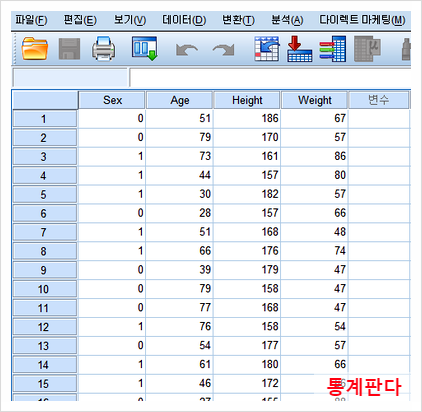Select row header 14

point(45,365)
